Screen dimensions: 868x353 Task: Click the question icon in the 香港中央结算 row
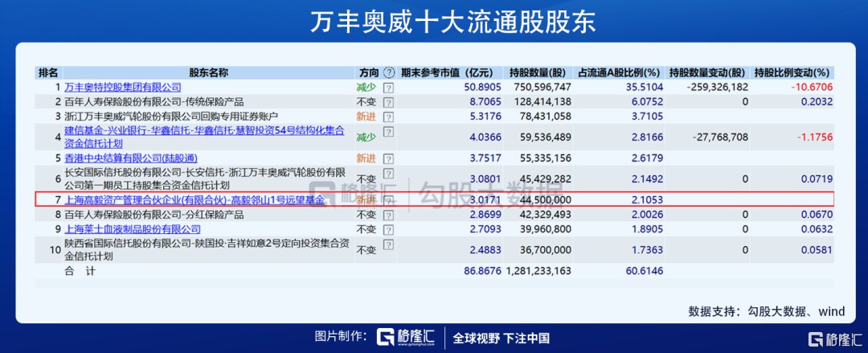click(x=389, y=158)
